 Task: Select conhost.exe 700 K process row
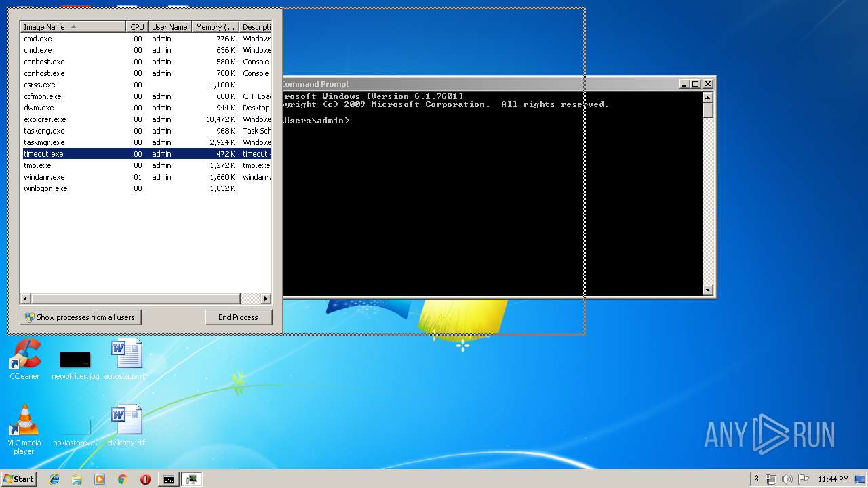click(x=146, y=73)
